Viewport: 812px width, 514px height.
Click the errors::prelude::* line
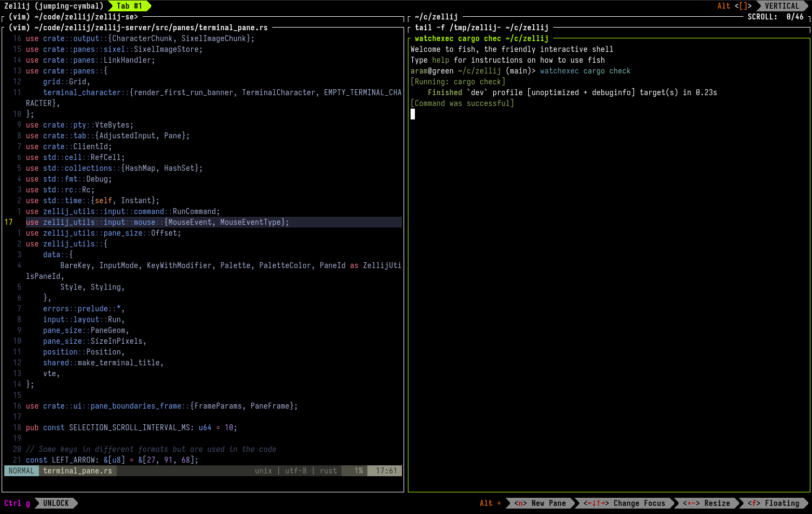pos(84,309)
